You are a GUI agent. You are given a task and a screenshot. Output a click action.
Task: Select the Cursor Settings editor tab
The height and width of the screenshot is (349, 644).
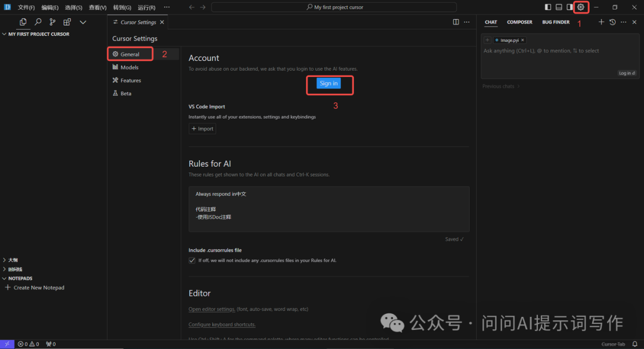click(x=138, y=22)
